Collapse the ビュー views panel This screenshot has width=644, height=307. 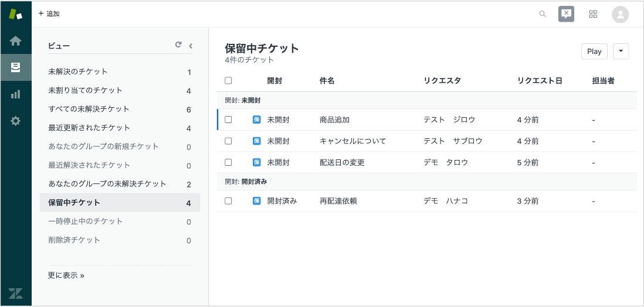[x=191, y=45]
